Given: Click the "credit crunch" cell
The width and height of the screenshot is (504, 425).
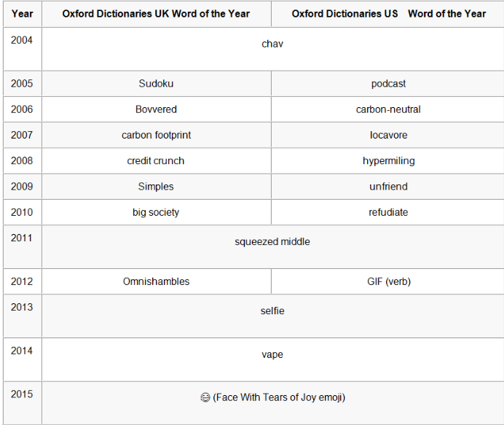Looking at the screenshot, I should (156, 160).
